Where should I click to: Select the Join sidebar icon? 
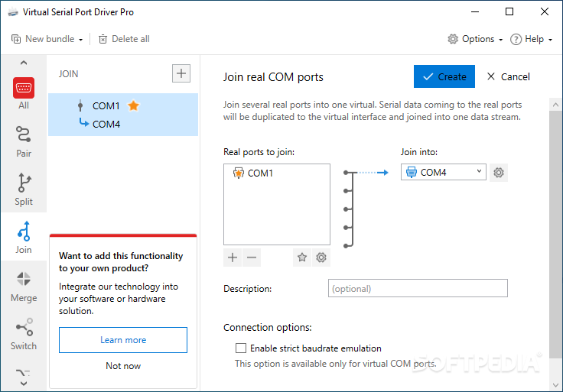click(24, 238)
